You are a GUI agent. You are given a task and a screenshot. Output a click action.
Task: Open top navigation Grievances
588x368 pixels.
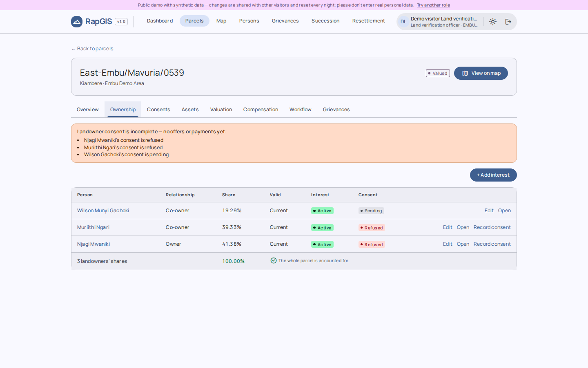pyautogui.click(x=285, y=21)
